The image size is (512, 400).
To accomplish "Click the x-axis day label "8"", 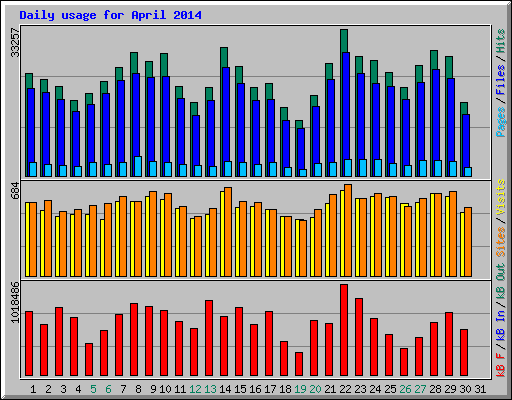I will (138, 389).
